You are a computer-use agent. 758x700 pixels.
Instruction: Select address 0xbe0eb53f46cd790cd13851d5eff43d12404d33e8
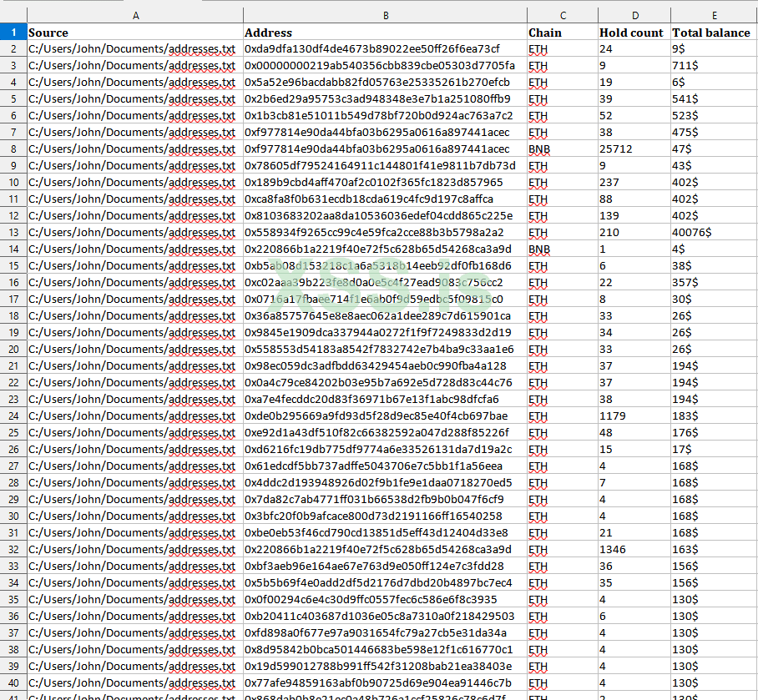(386, 533)
